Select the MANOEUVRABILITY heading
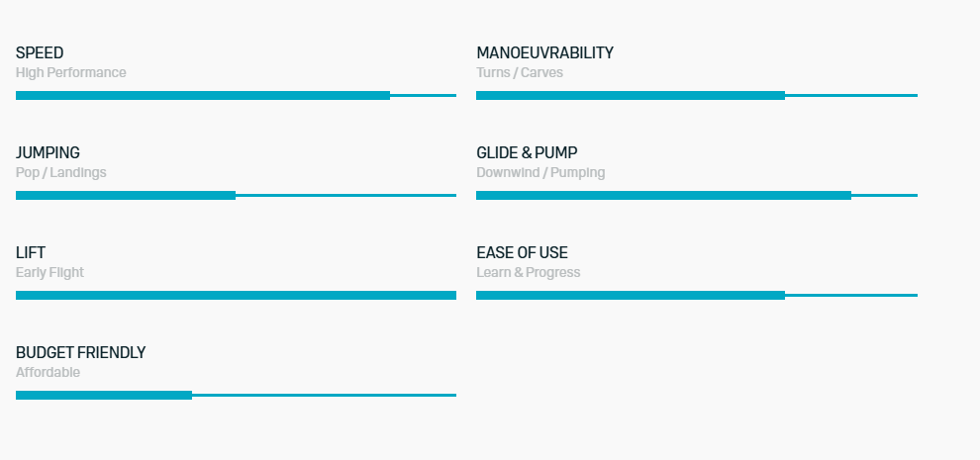This screenshot has width=980, height=460. click(x=545, y=53)
